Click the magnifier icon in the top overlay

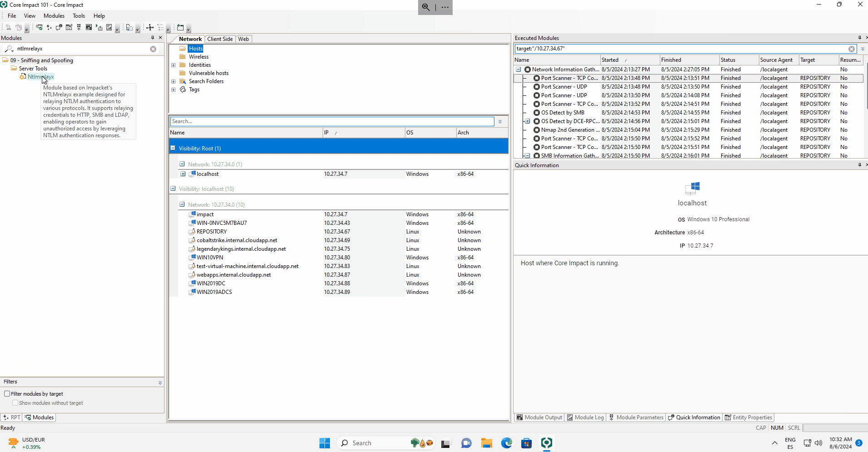tap(426, 7)
